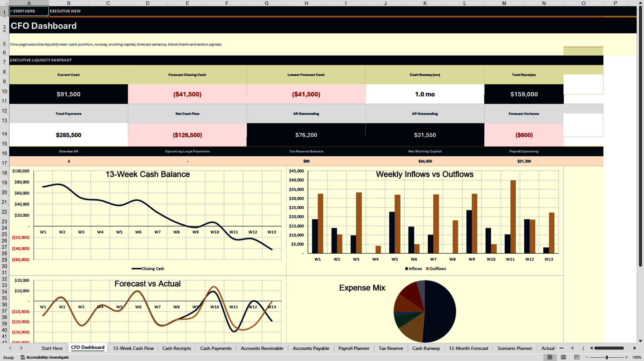This screenshot has height=361, width=644.
Task: Click the vertical scrollbar thumb
Action: coord(640,136)
